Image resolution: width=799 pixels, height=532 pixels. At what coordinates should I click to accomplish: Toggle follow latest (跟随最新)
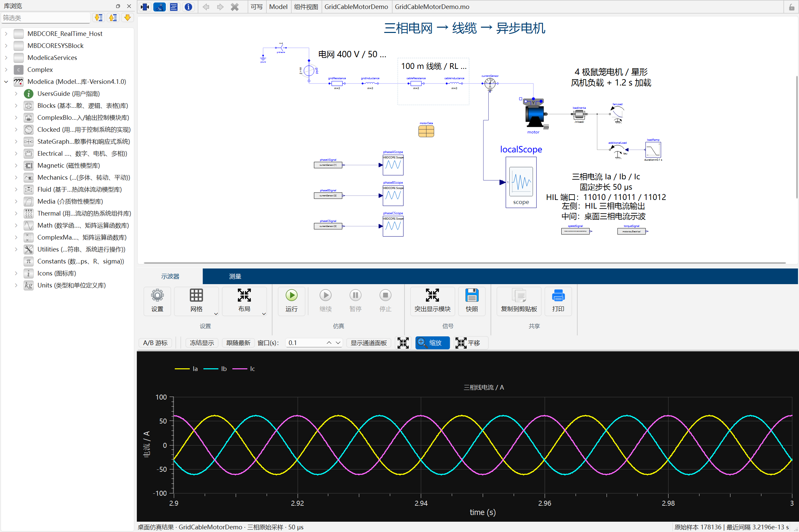pos(238,343)
